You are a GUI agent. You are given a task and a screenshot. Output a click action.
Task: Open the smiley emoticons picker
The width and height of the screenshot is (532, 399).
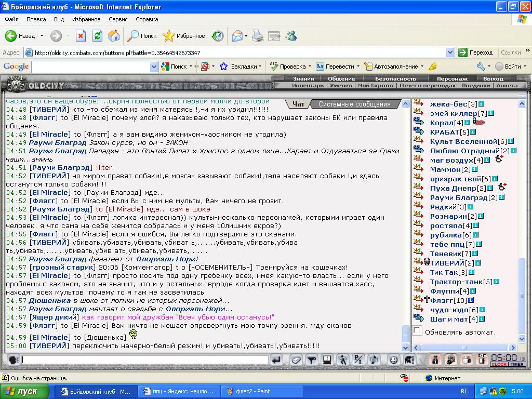tap(394, 360)
